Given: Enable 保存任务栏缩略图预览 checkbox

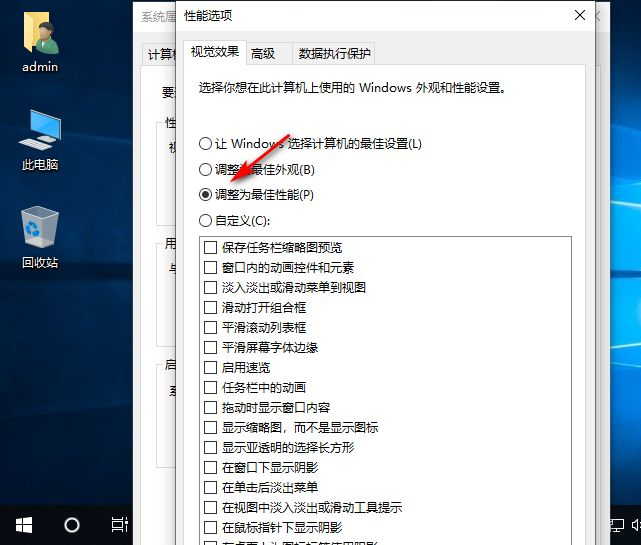Looking at the screenshot, I should coord(210,247).
